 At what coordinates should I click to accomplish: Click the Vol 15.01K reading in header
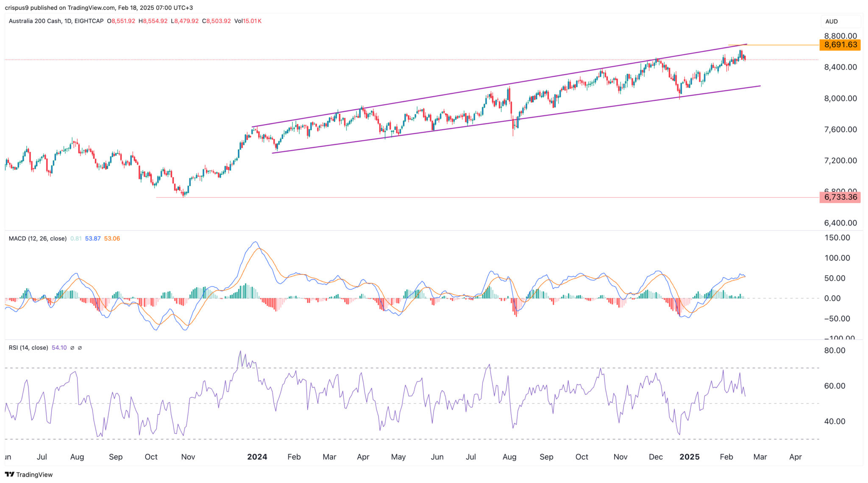coord(248,21)
